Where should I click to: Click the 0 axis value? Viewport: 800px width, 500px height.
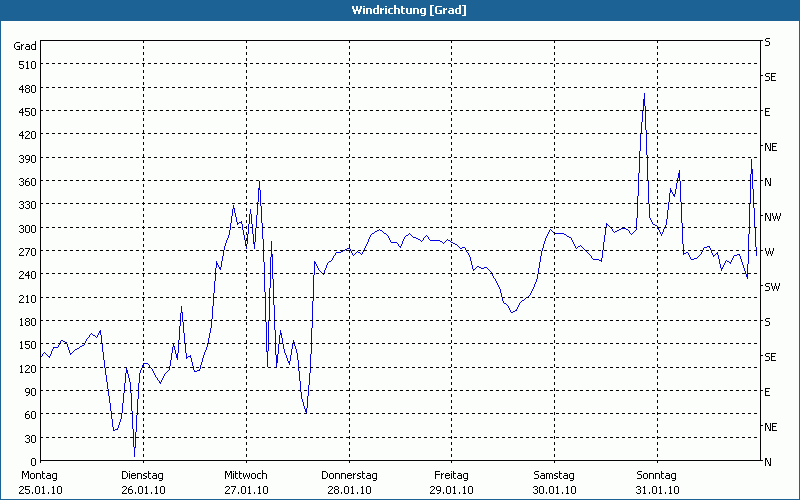[34, 462]
